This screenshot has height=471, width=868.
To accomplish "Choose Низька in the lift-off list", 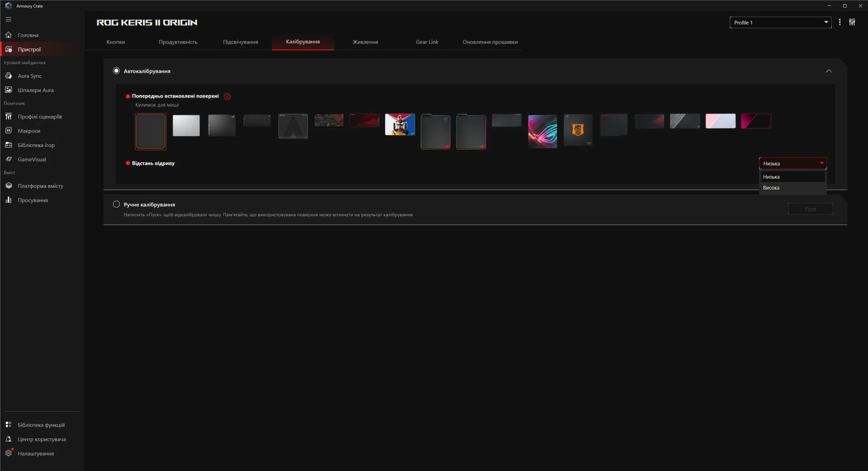I will tap(793, 177).
